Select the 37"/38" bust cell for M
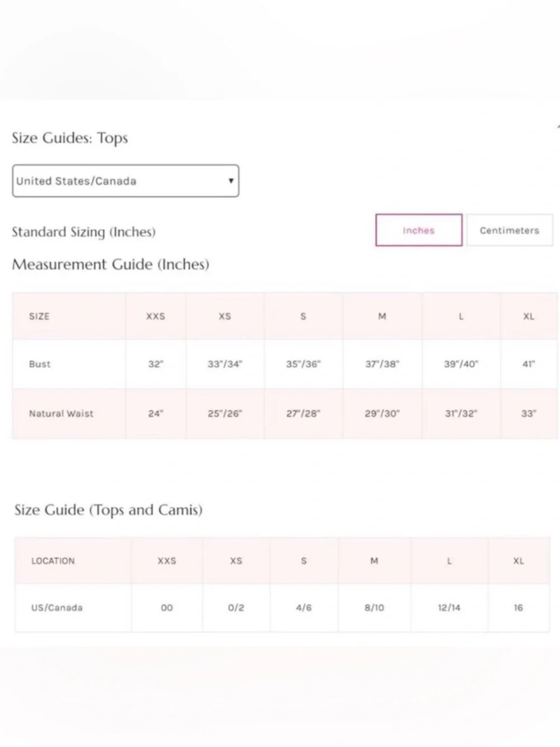The width and height of the screenshot is (560, 747). tap(382, 364)
